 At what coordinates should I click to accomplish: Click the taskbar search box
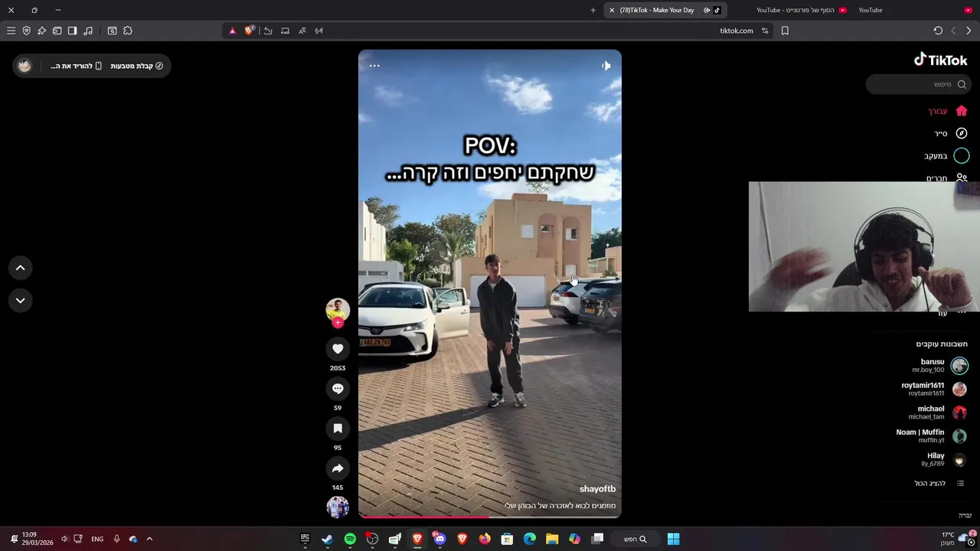635,539
